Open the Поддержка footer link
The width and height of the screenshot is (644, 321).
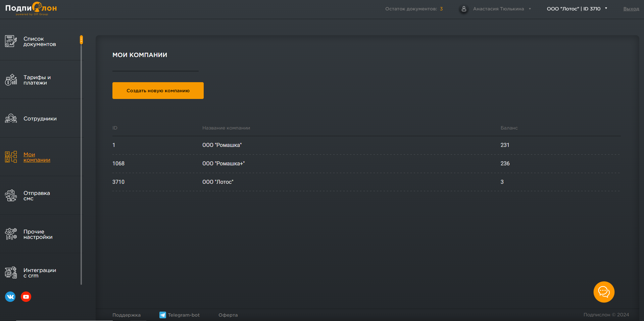pyautogui.click(x=127, y=315)
